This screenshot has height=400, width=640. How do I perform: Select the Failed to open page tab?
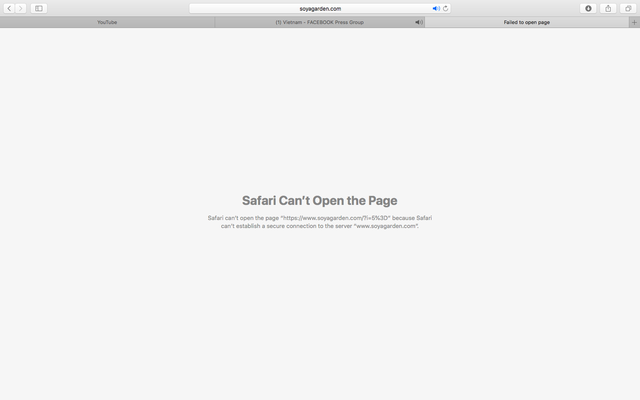(526, 22)
